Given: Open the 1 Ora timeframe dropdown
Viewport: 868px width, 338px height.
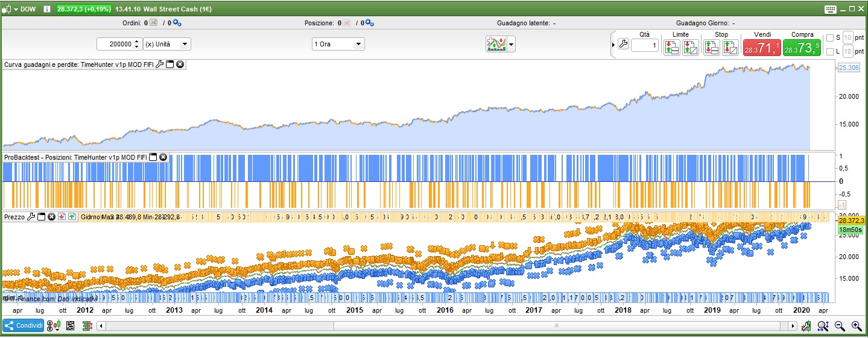Looking at the screenshot, I should click(338, 44).
